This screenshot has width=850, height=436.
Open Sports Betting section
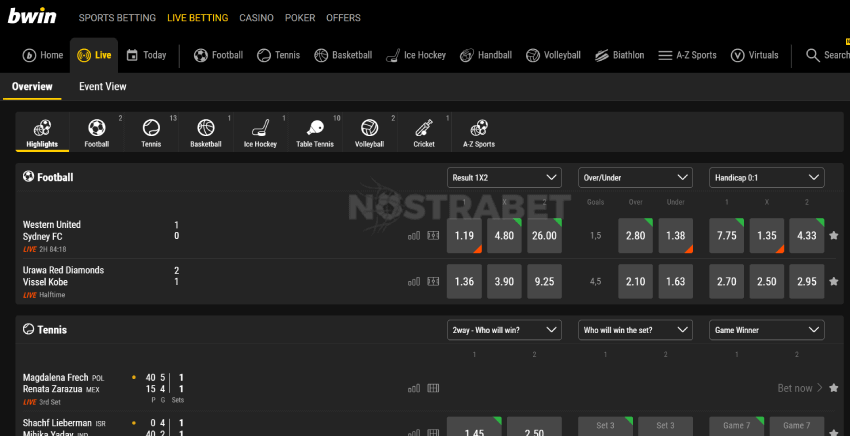(x=117, y=18)
